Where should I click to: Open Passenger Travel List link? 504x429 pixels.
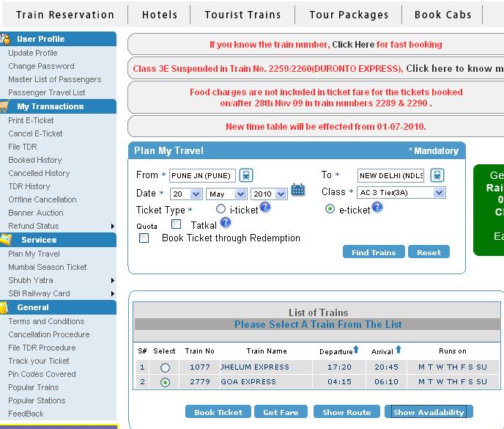click(47, 92)
